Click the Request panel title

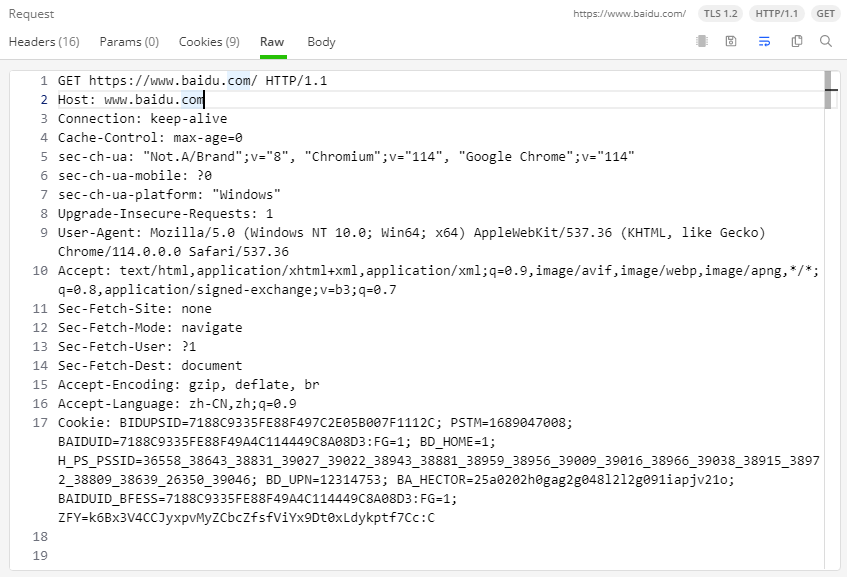32,14
